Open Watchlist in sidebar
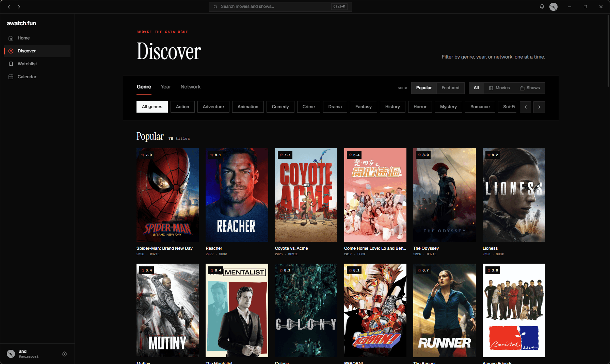 point(37,64)
